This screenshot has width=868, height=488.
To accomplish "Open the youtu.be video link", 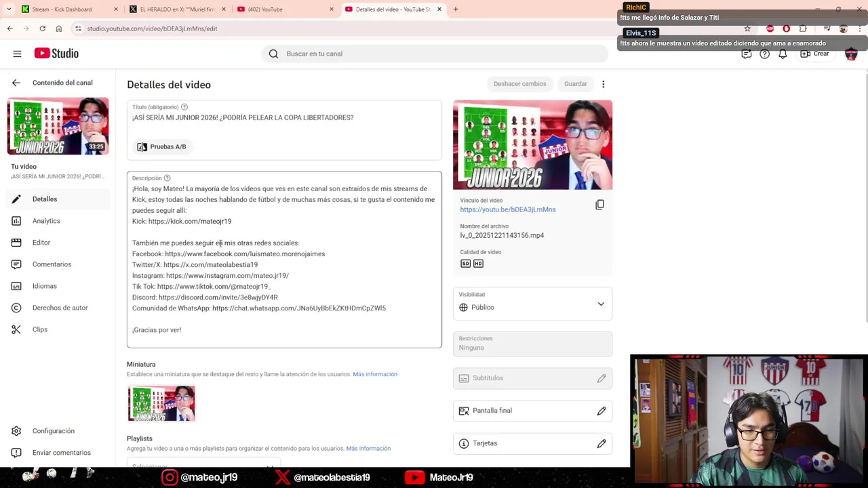I will 508,209.
